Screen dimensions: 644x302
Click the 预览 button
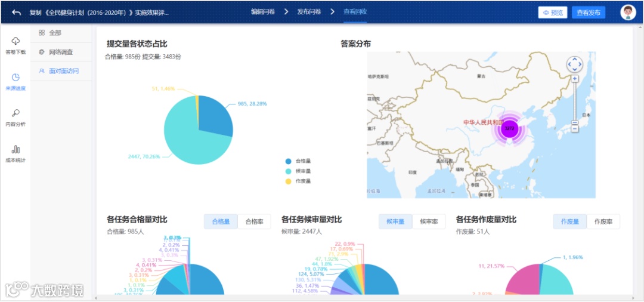tap(553, 13)
